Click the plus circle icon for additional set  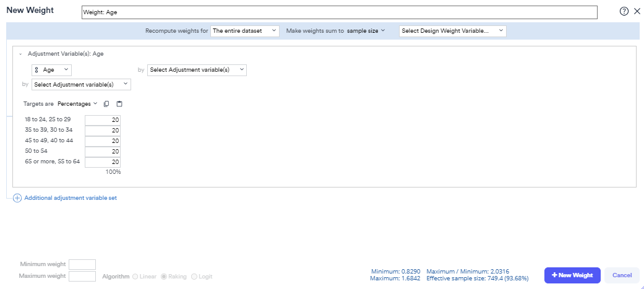point(17,198)
